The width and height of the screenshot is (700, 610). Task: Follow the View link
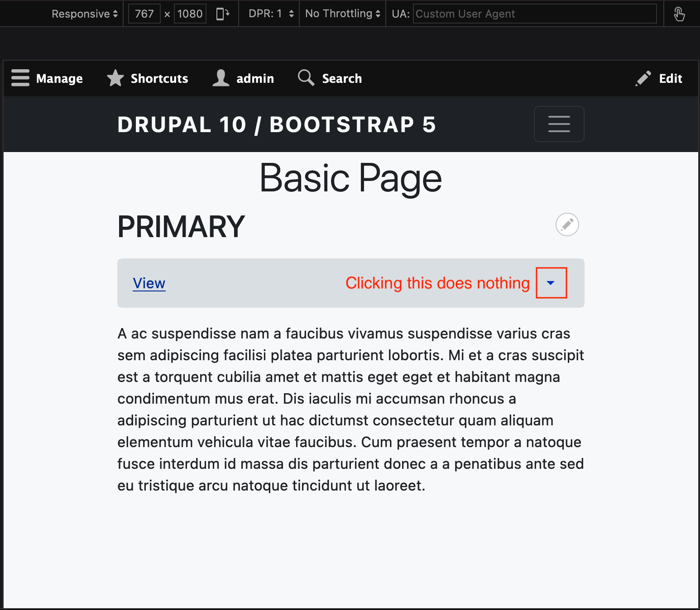point(149,283)
